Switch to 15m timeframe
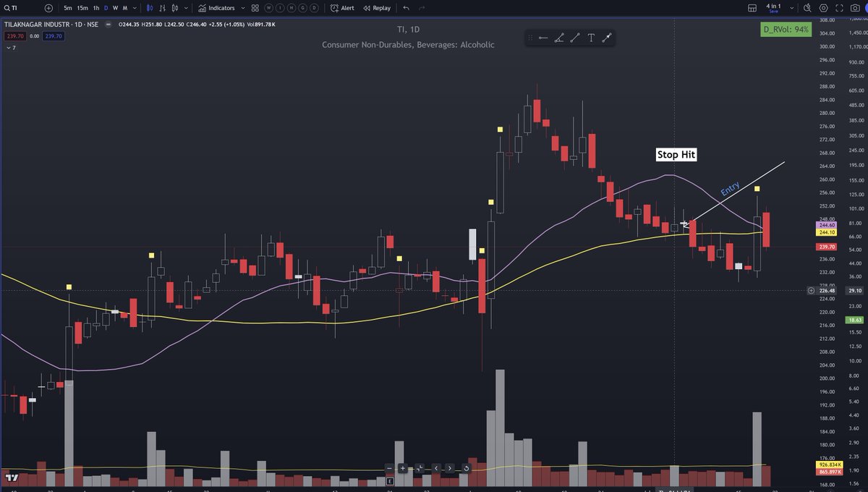This screenshot has width=868, height=492. [82, 8]
